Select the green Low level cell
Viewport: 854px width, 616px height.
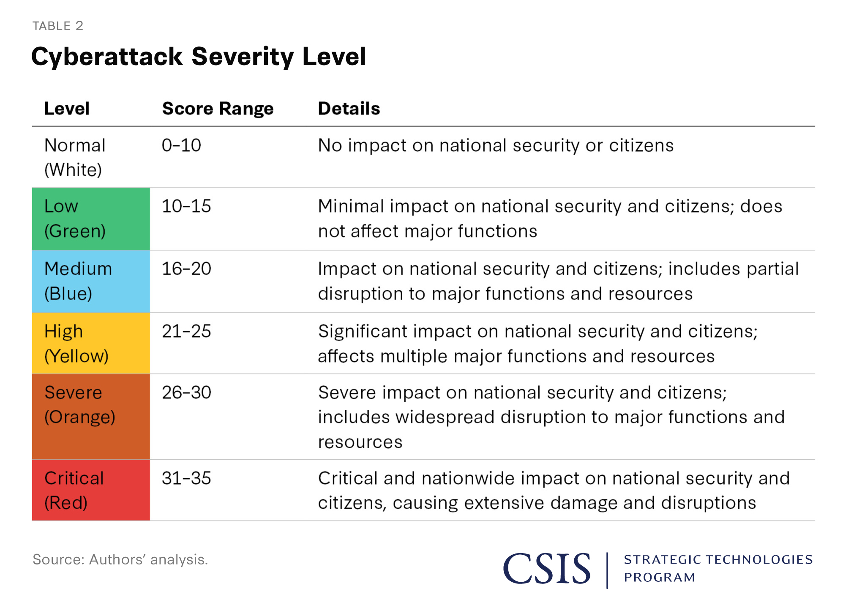pyautogui.click(x=91, y=219)
